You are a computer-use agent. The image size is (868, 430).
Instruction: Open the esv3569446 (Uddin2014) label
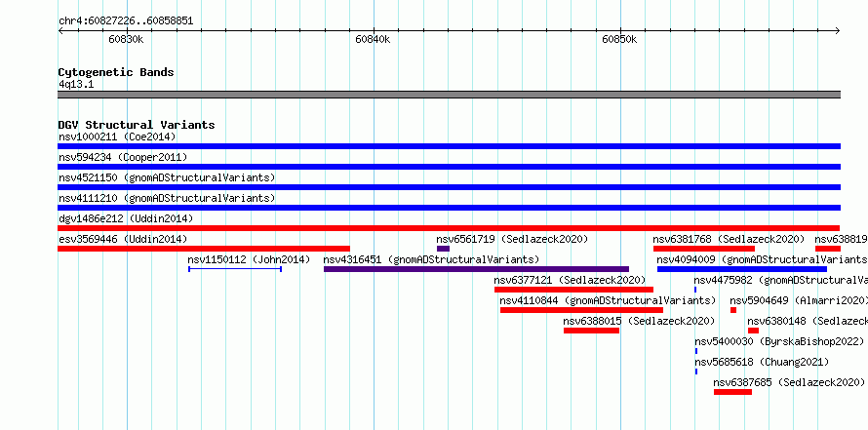[123, 239]
